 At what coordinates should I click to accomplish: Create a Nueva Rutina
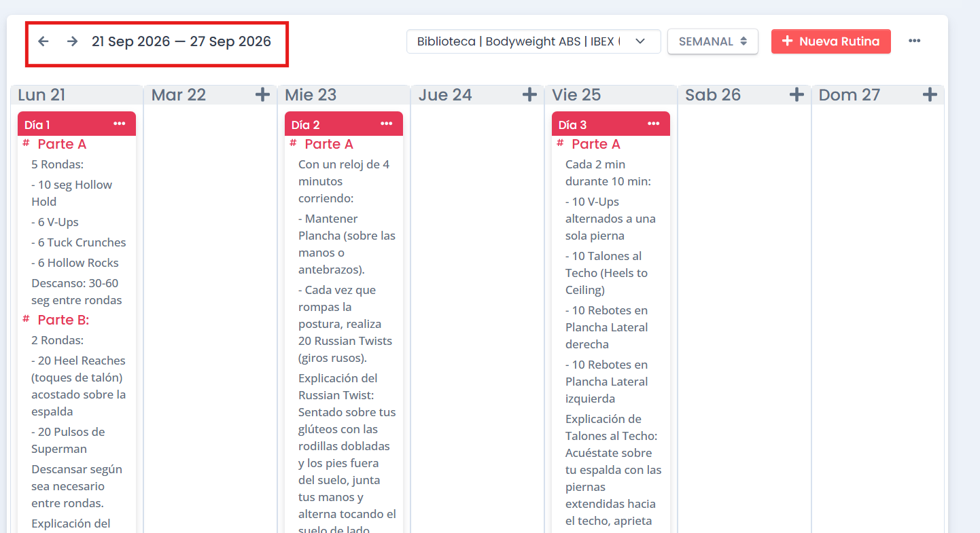830,41
